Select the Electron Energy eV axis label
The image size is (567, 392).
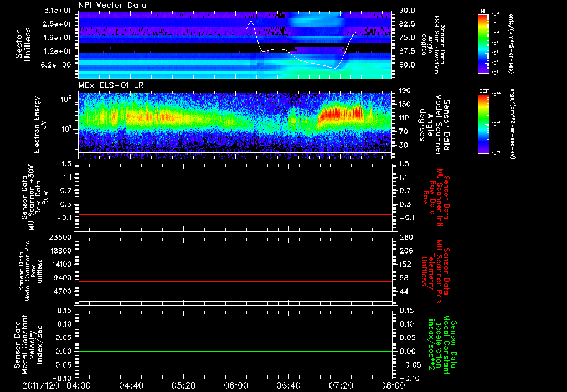tap(37, 124)
